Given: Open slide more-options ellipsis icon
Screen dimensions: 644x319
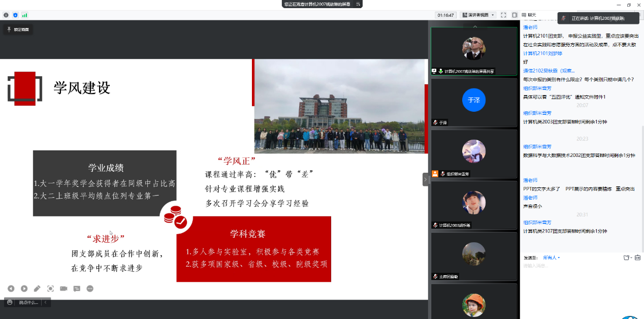Looking at the screenshot, I should pos(90,289).
